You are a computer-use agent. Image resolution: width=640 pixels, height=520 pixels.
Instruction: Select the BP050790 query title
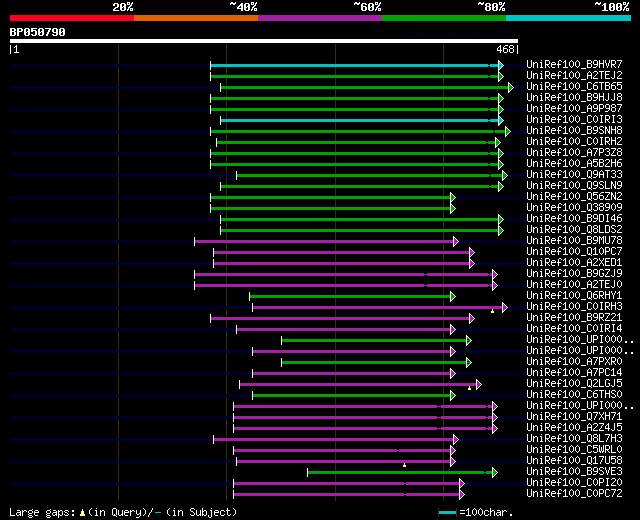click(x=38, y=32)
